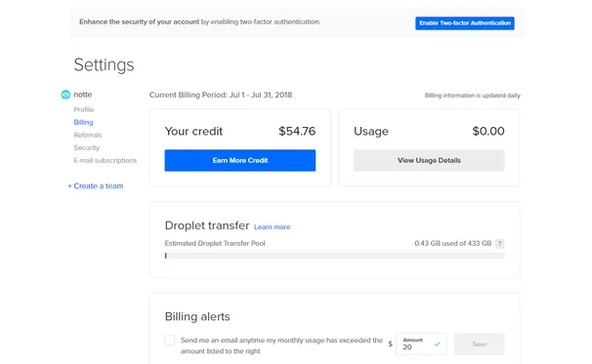Image resolution: width=592 pixels, height=364 pixels.
Task: Focus the Amount input field showing 20
Action: click(x=421, y=344)
